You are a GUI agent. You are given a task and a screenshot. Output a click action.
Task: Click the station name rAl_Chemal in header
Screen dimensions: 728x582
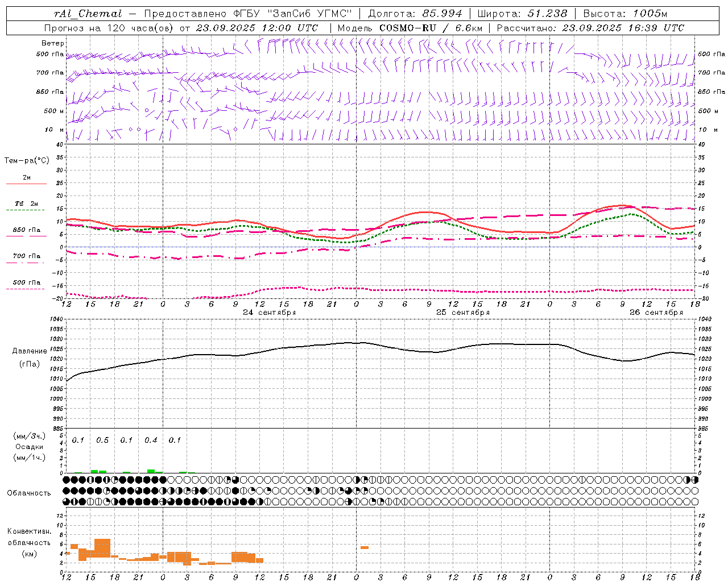(88, 14)
